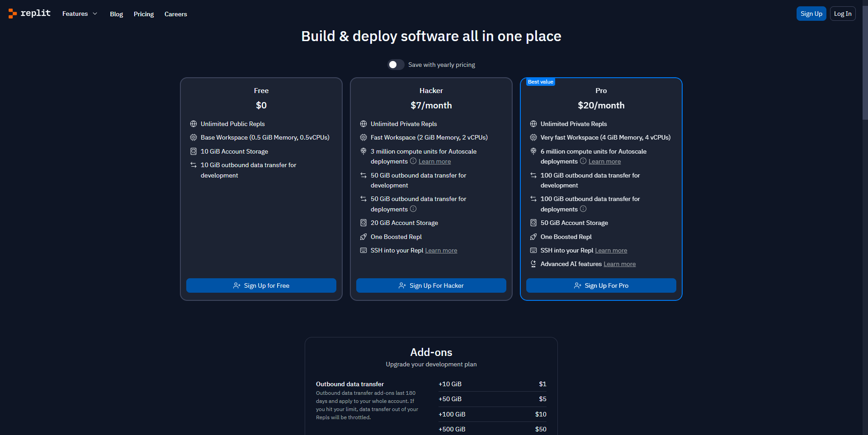Click the +10 GiB add-on row
Viewport: 868px width, 435px height.
[x=492, y=384]
